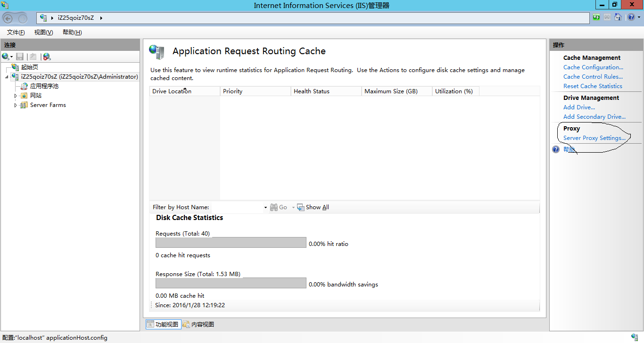Click the Cache Configuration action link

pos(593,67)
